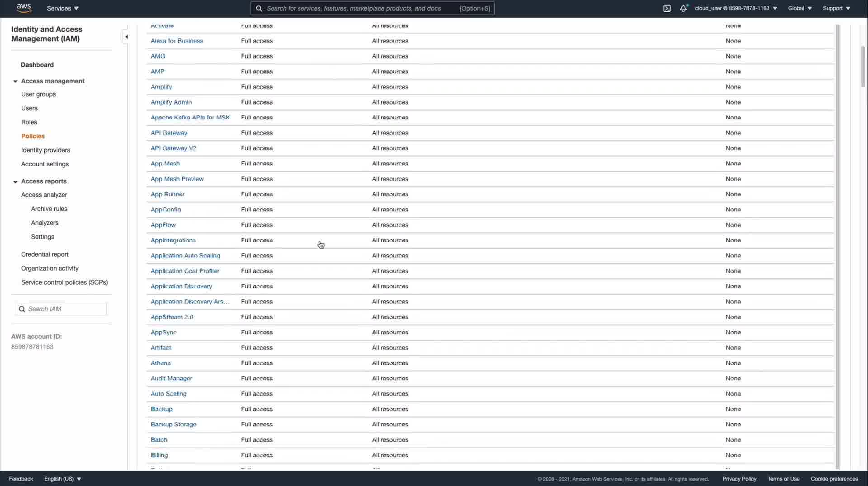Open the Auto Scaling service link

(x=169, y=394)
